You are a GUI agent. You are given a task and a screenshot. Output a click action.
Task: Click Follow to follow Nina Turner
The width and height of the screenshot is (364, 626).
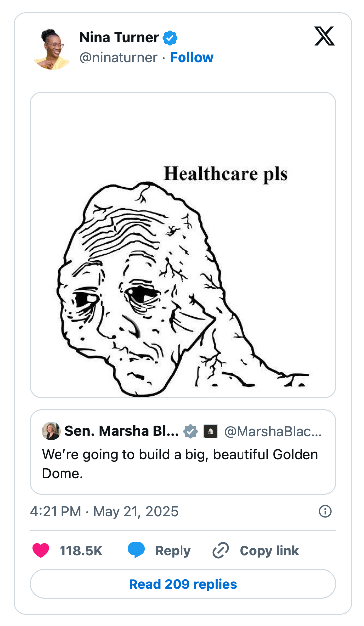pyautogui.click(x=192, y=57)
